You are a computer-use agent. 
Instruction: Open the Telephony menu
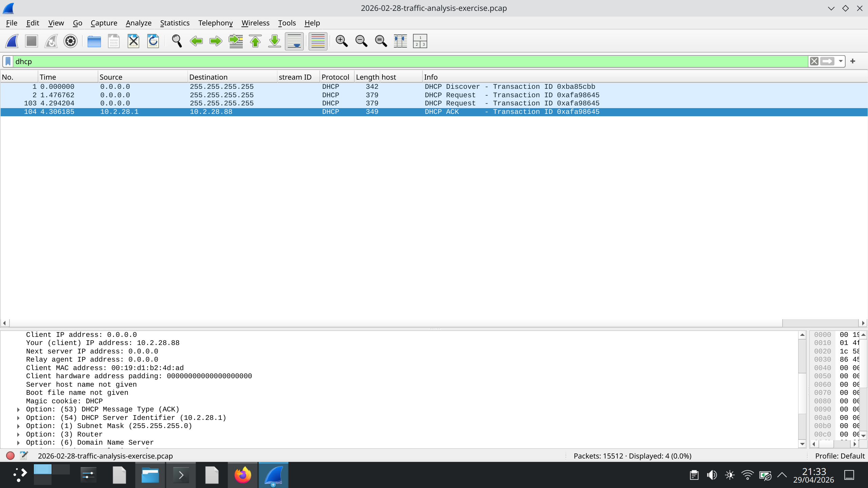[x=216, y=23]
